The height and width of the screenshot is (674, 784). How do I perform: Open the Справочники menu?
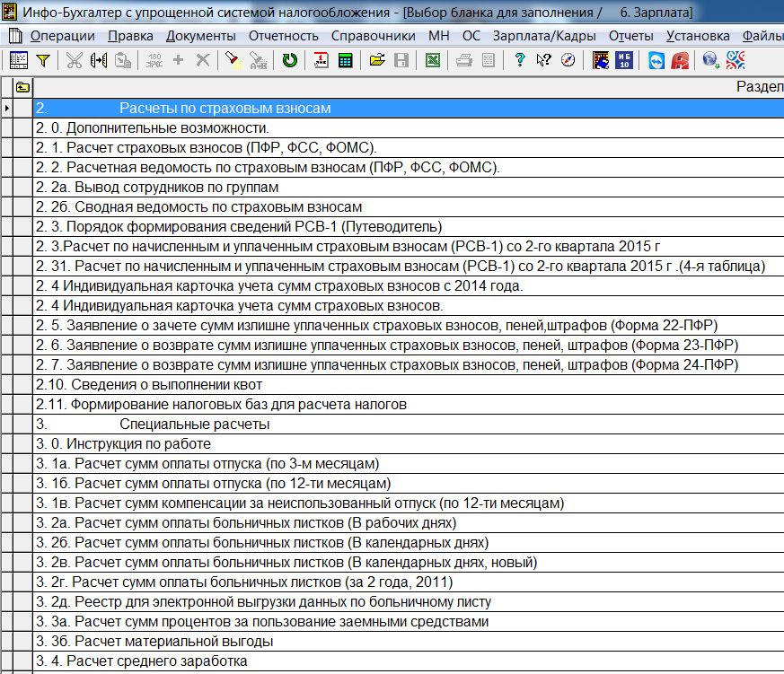[373, 36]
